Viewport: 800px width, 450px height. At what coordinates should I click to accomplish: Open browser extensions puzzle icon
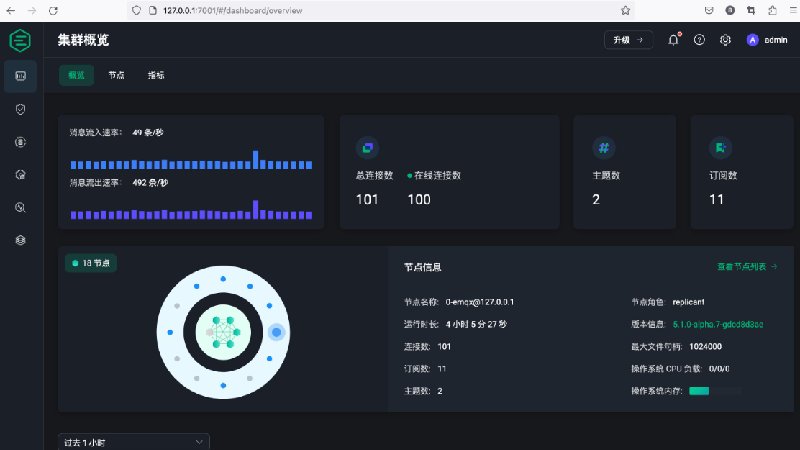(x=772, y=10)
